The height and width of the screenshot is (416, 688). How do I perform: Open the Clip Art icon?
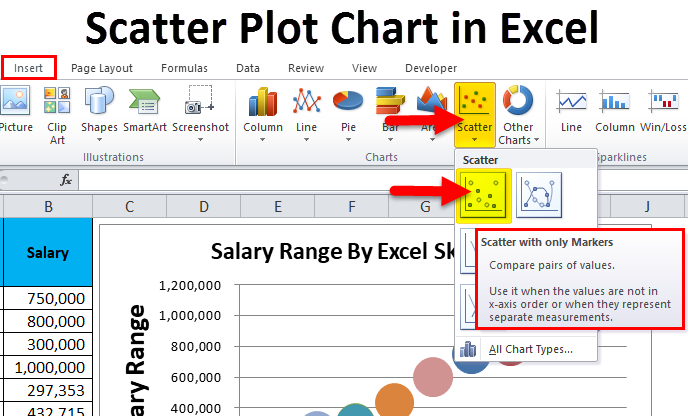(x=57, y=100)
